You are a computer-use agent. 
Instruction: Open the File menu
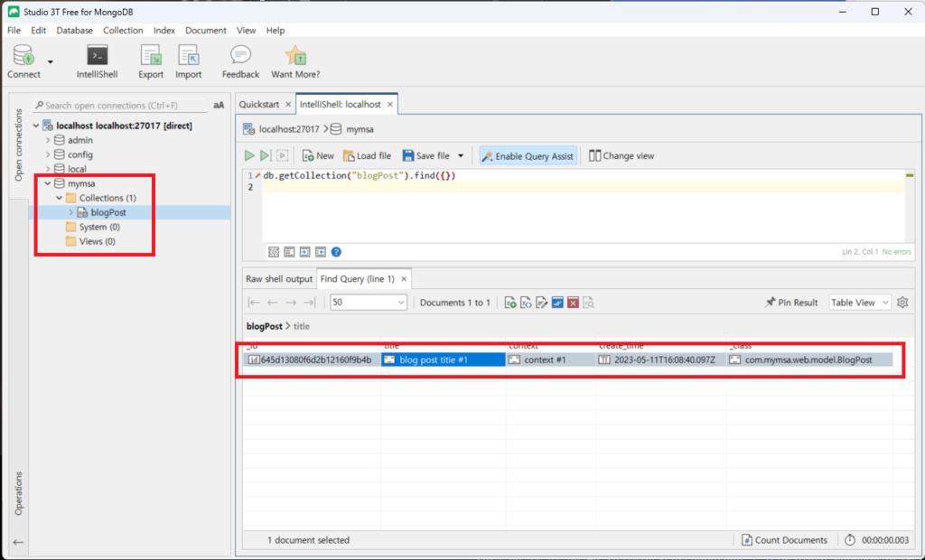tap(14, 30)
